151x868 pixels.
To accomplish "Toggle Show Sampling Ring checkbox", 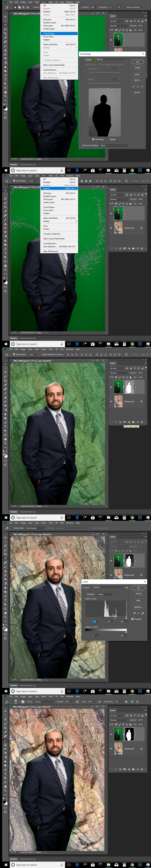I will tap(90, 528).
